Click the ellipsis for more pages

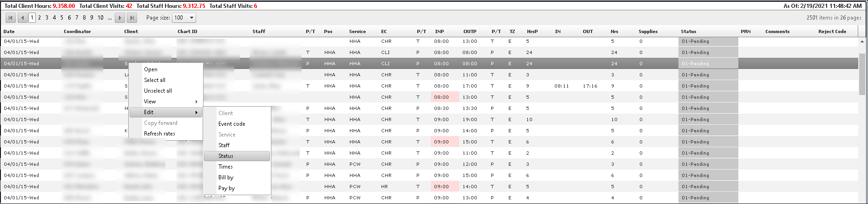point(110,18)
